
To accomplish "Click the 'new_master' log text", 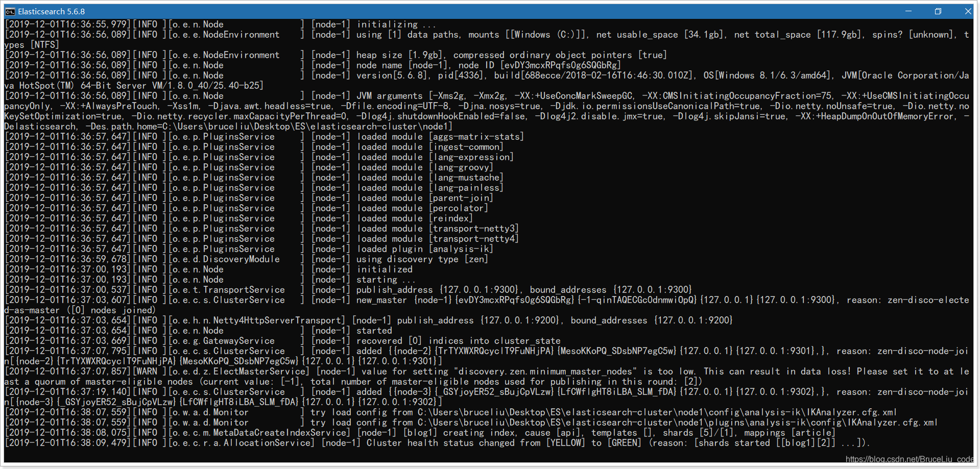I will tap(381, 300).
